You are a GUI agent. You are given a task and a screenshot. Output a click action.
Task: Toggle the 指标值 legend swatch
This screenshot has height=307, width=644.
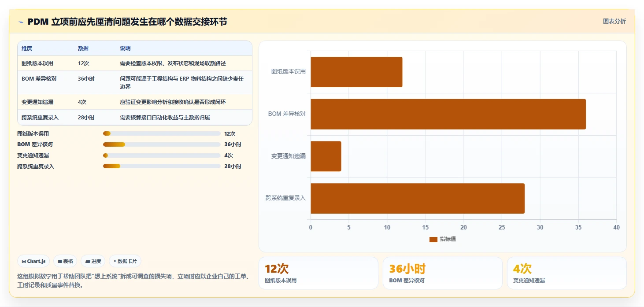point(433,239)
